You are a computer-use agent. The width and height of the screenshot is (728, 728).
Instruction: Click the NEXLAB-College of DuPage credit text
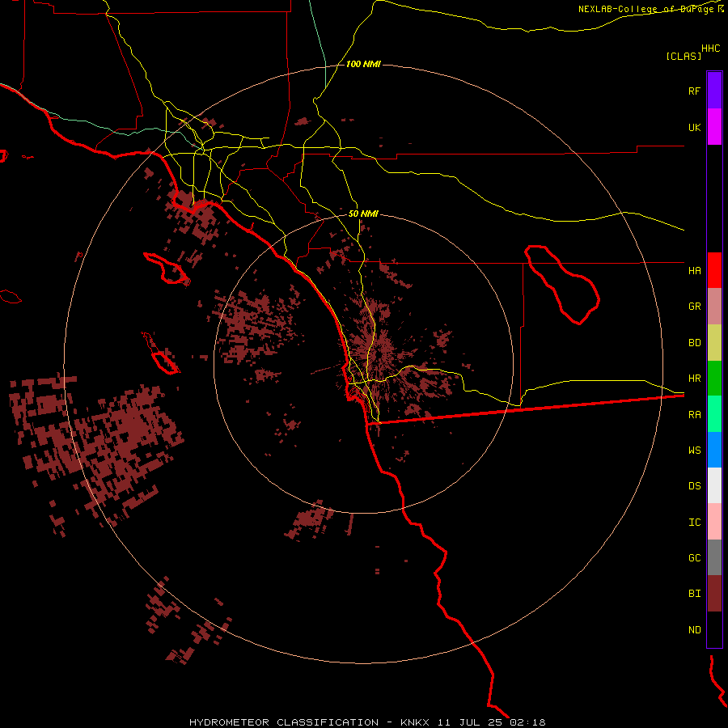(x=645, y=9)
